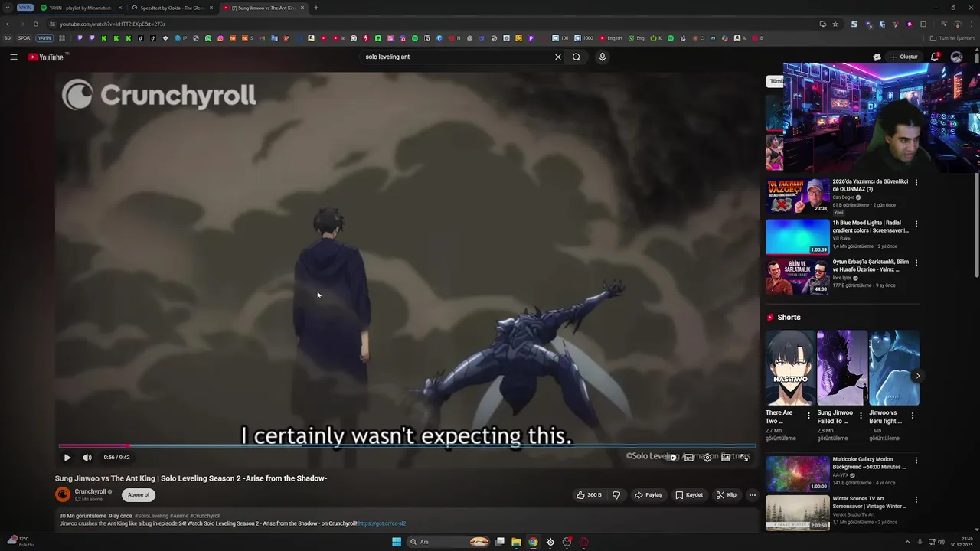
Task: Open File Explorer from the taskbar
Action: 516,542
